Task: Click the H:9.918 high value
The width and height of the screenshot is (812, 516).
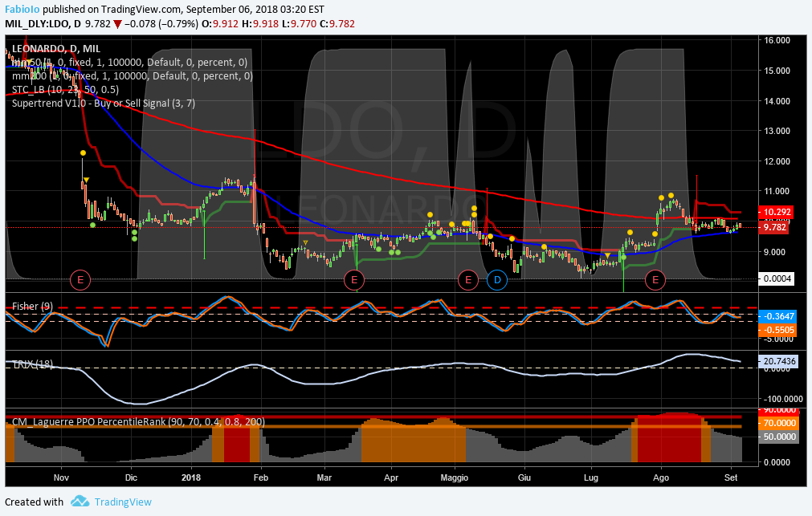Action: (260, 24)
